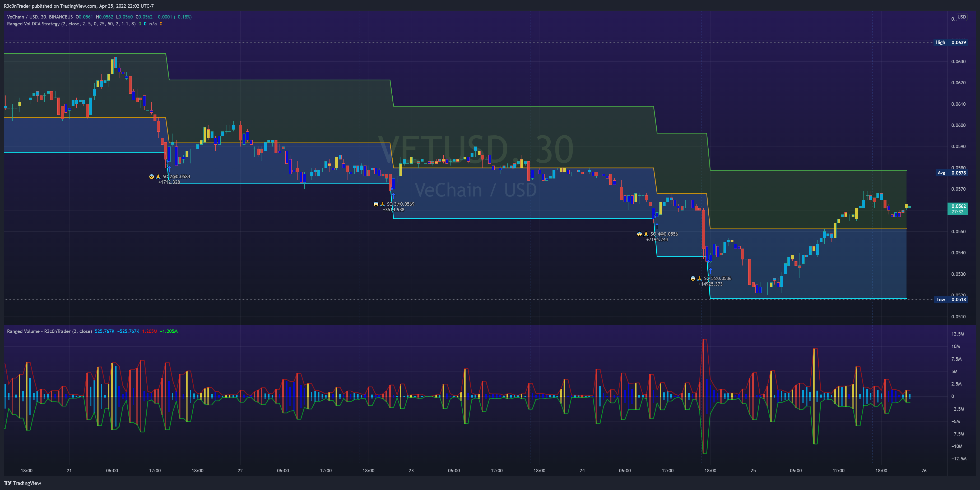The image size is (980, 490).
Task: Click the SO 3@0.0569 order label
Action: click(401, 204)
